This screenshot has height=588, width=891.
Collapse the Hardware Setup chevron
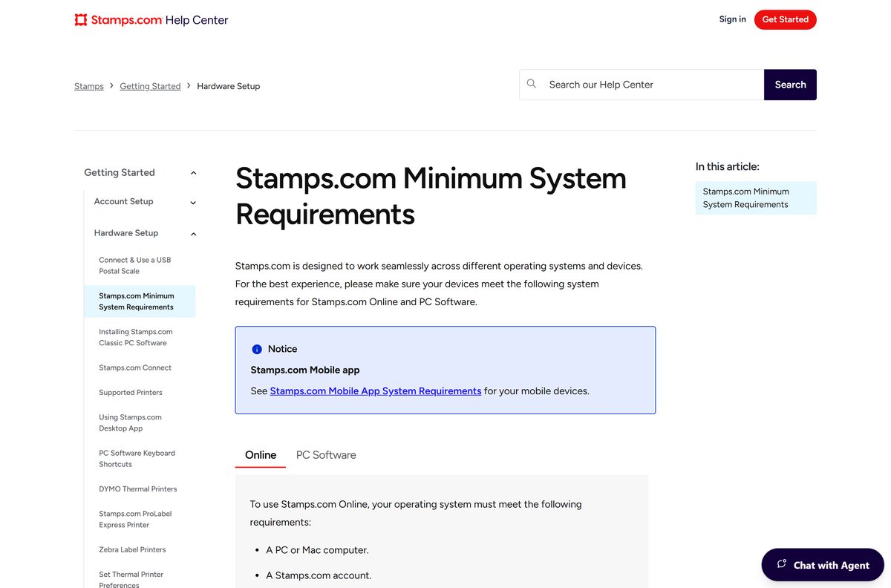194,234
